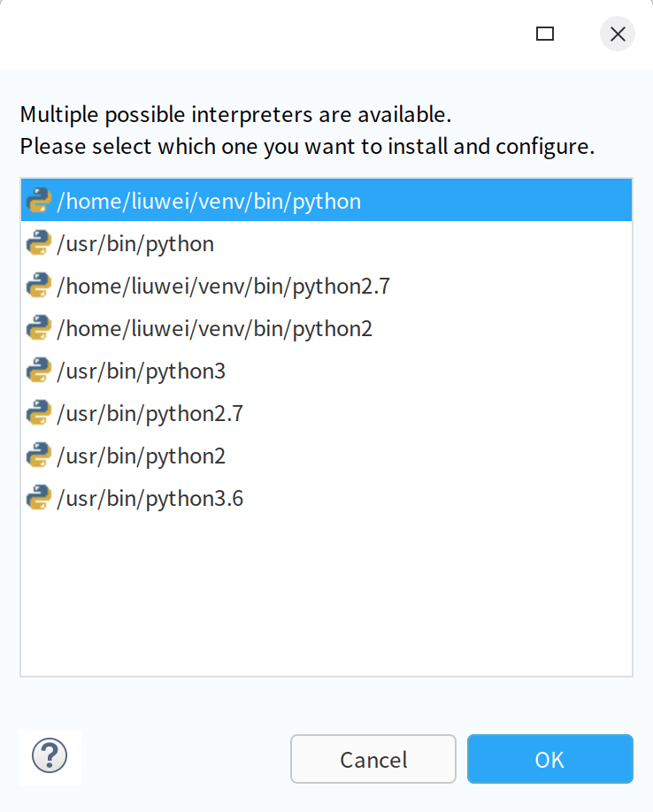This screenshot has width=653, height=812.
Task: Pick the /usr/bin/python3.6 interpreter
Action: click(150, 498)
